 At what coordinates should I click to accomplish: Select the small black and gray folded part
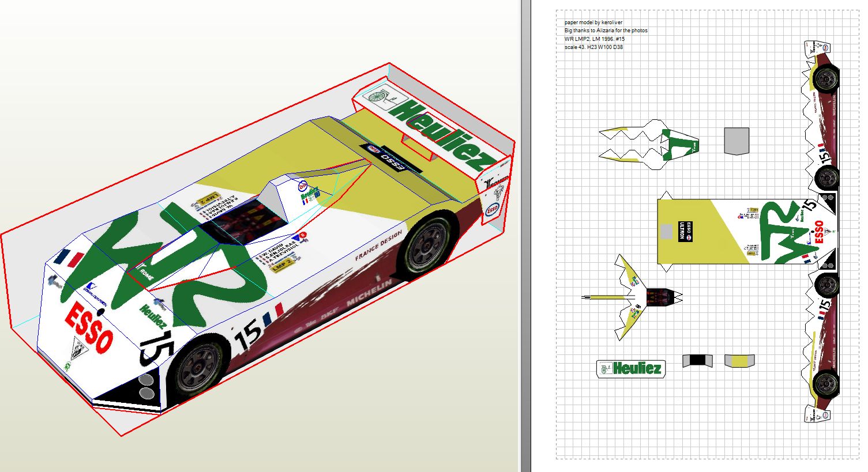(x=697, y=360)
